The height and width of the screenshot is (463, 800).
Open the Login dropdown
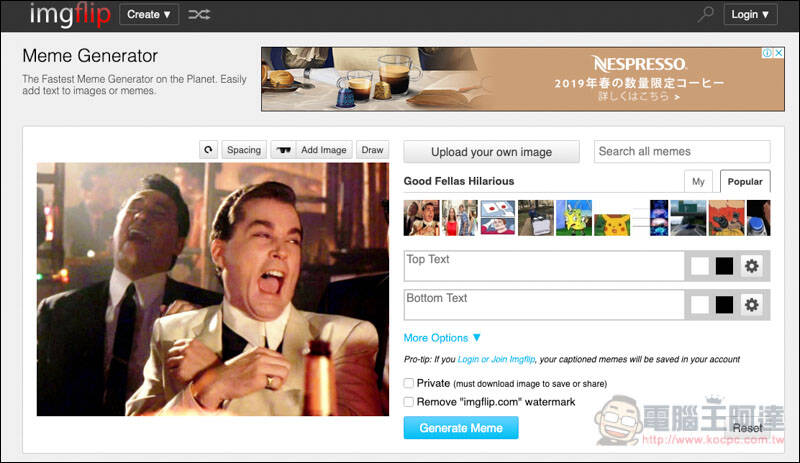pos(751,14)
